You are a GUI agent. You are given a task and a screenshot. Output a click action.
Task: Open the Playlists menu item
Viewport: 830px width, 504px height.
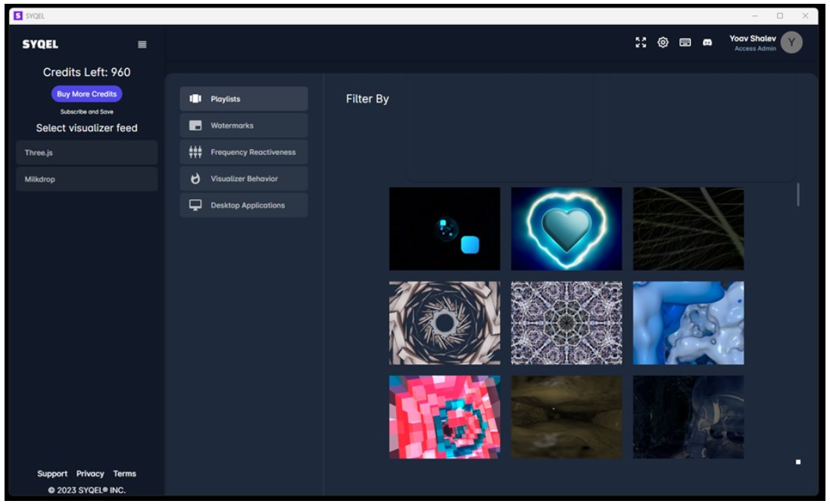point(244,99)
